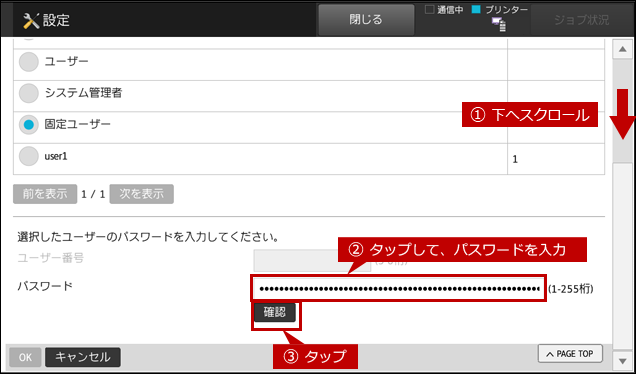Click the 設定 title text
This screenshot has width=636, height=374.
tap(56, 20)
